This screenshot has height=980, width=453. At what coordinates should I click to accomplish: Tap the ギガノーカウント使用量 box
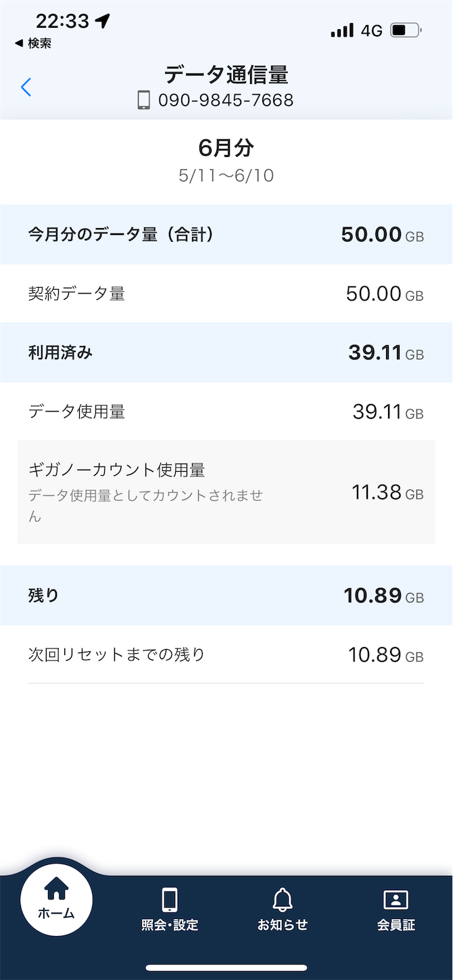point(226,492)
